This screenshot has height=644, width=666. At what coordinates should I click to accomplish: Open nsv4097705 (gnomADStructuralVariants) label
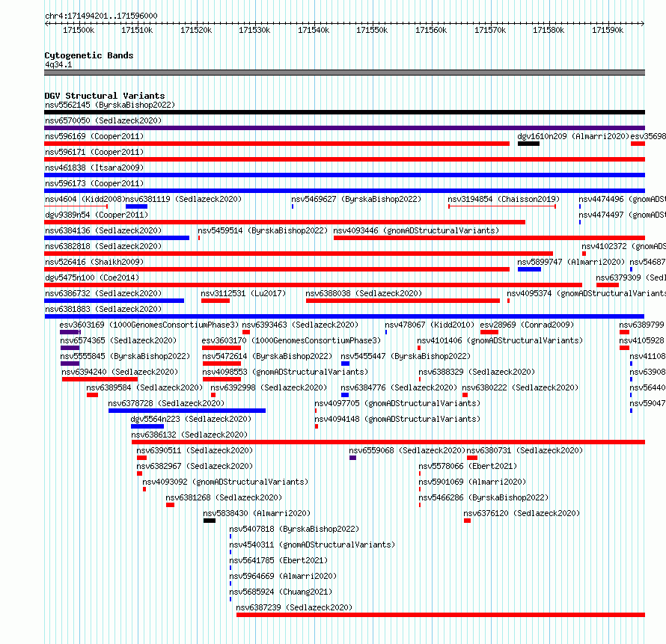(x=397, y=403)
